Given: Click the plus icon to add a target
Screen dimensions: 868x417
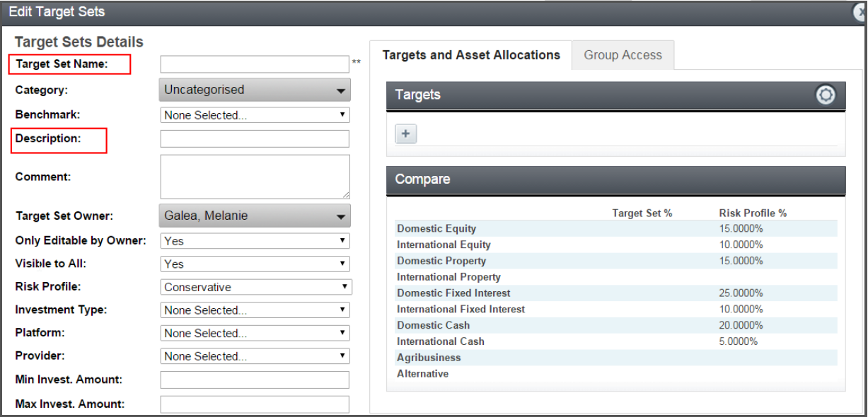Looking at the screenshot, I should (406, 134).
